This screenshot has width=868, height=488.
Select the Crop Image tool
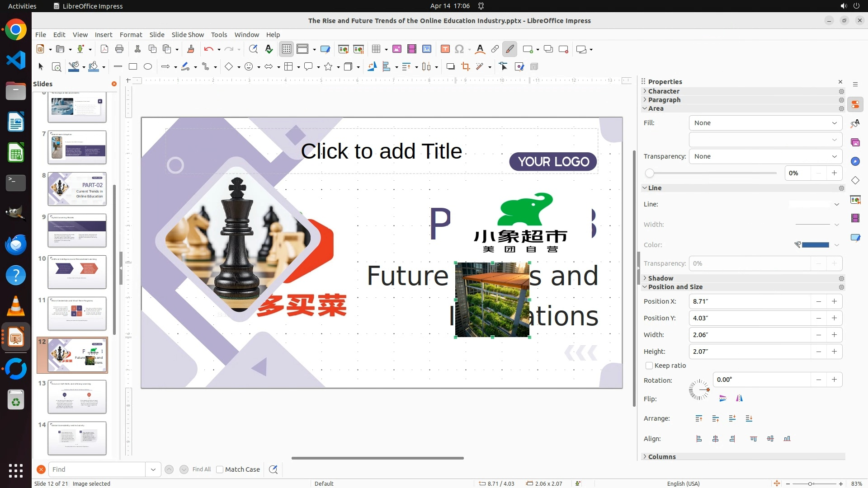tap(465, 67)
